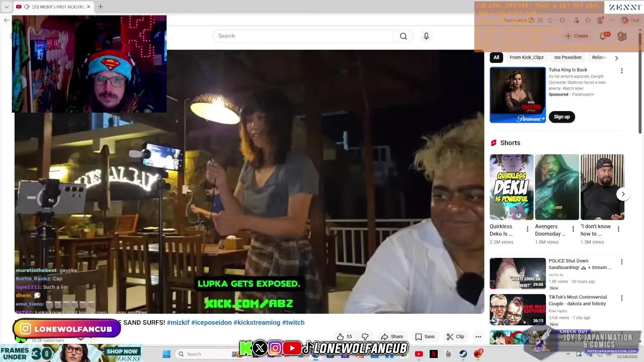
Task: Open options for TikTok's Most Controversial video
Action: 621,298
